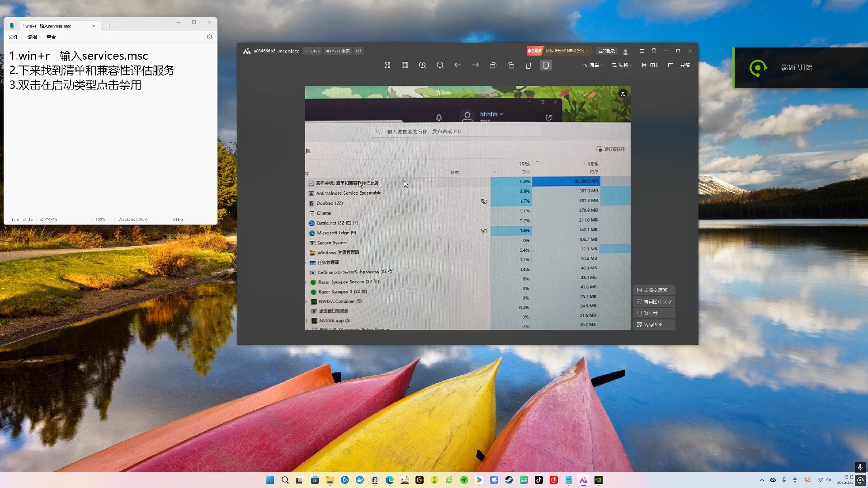Image resolution: width=868 pixels, height=488 pixels.
Task: Open Microsoft Edge from the taskbar
Action: click(389, 480)
